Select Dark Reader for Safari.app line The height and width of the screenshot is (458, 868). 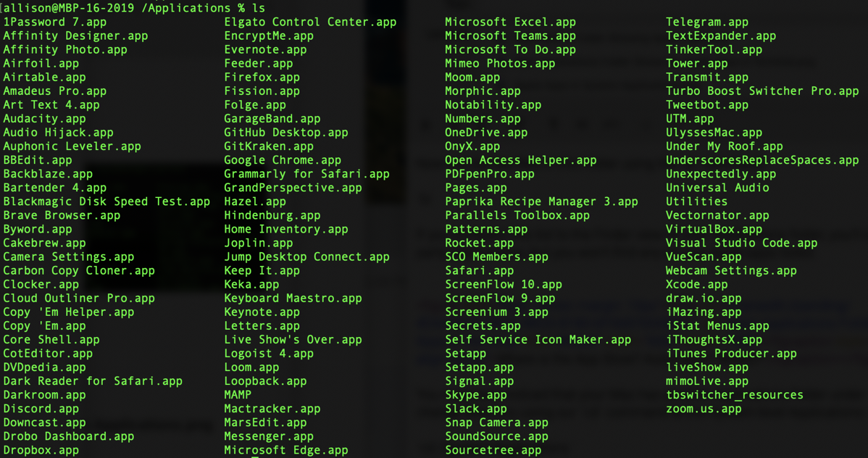tap(93, 381)
